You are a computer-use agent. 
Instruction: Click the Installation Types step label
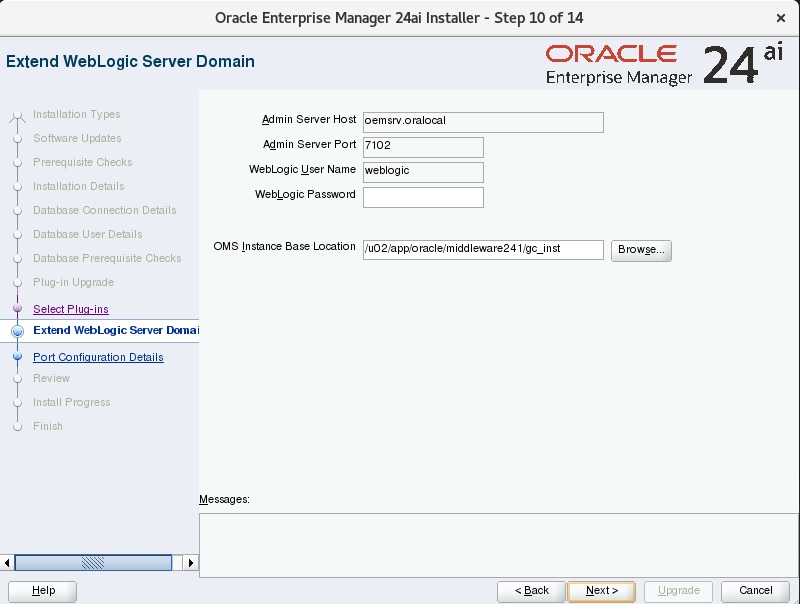[x=77, y=114]
